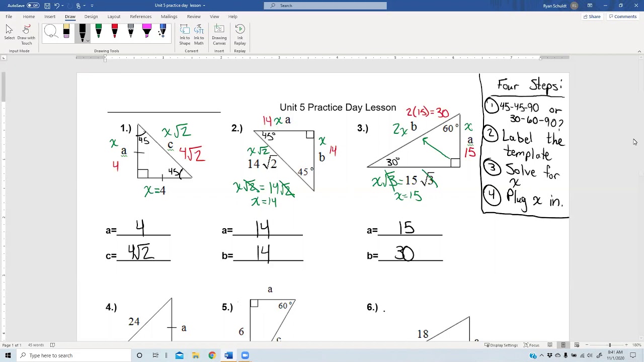This screenshot has height=362, width=644.
Task: Save the document with the disk icon
Action: coord(47,6)
